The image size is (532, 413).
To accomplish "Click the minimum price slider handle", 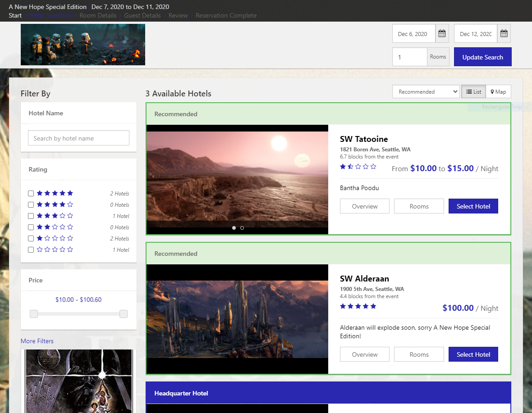I will tap(34, 314).
